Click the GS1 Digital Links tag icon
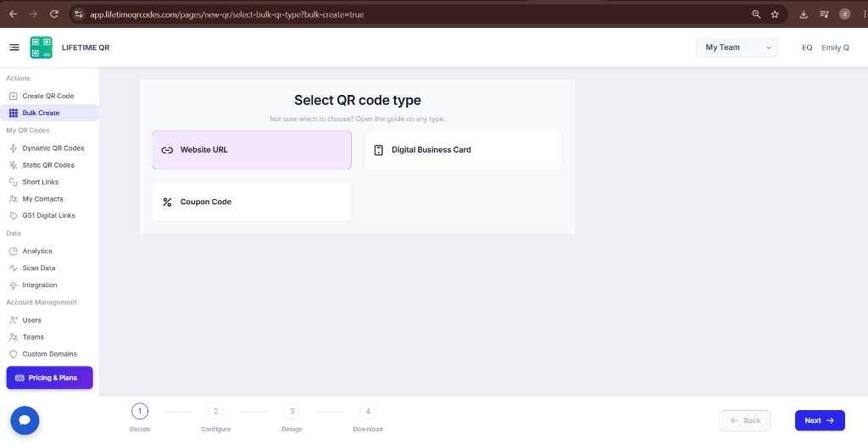This screenshot has width=868, height=444. point(14,216)
